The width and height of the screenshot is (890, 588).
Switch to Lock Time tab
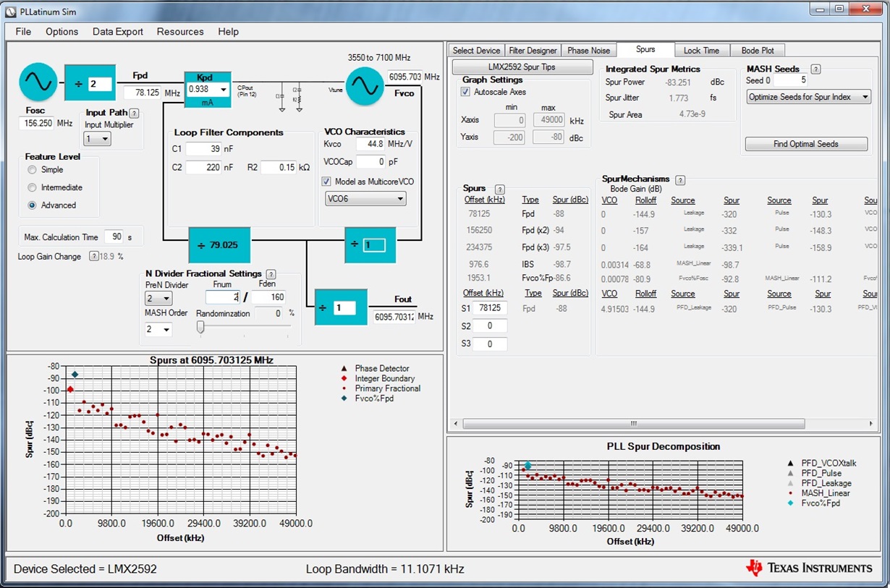(702, 51)
